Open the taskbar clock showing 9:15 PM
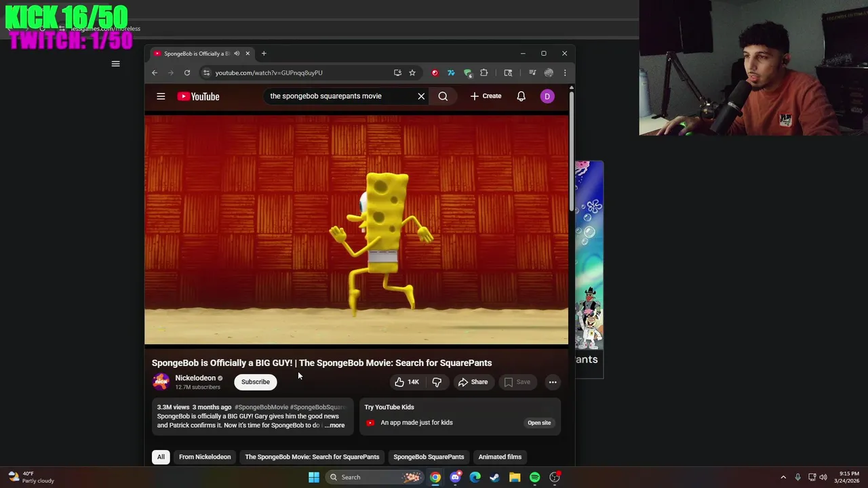868x488 pixels. point(848,477)
